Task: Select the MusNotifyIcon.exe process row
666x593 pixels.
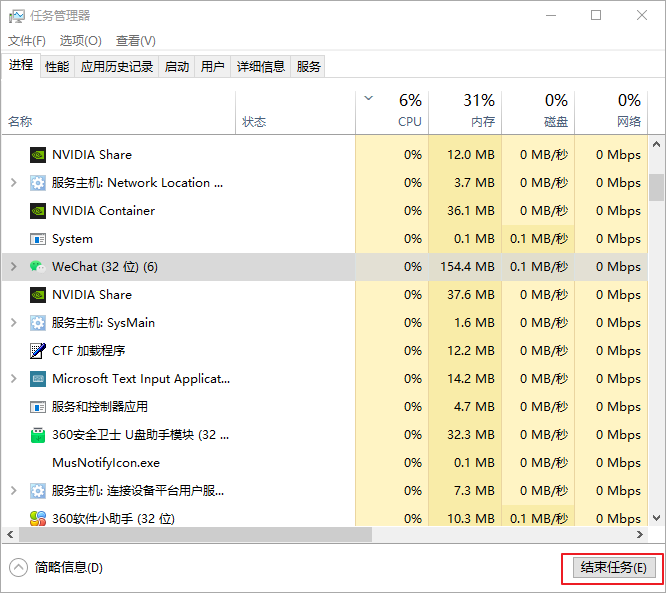Action: coord(325,463)
